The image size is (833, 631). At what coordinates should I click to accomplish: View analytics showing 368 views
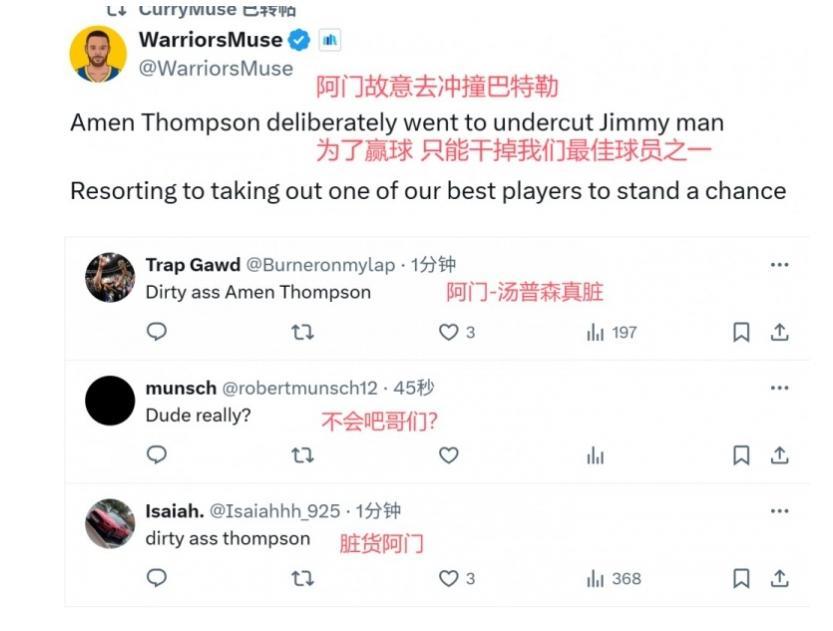point(614,578)
